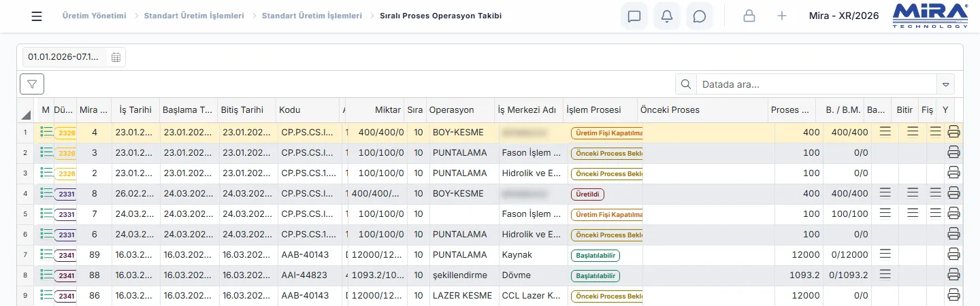Open Başlat menu icon in row 1
Image resolution: width=980 pixels, height=306 pixels.
click(x=885, y=131)
